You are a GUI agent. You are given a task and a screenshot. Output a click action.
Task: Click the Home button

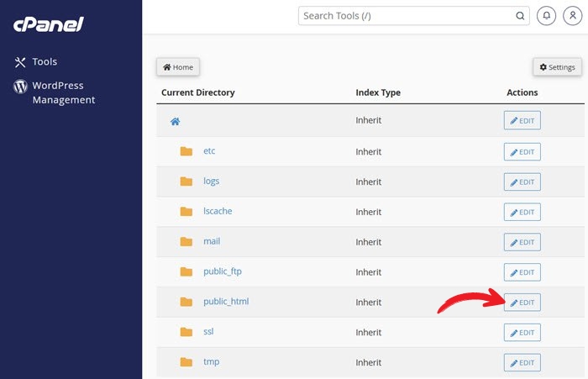pos(178,67)
